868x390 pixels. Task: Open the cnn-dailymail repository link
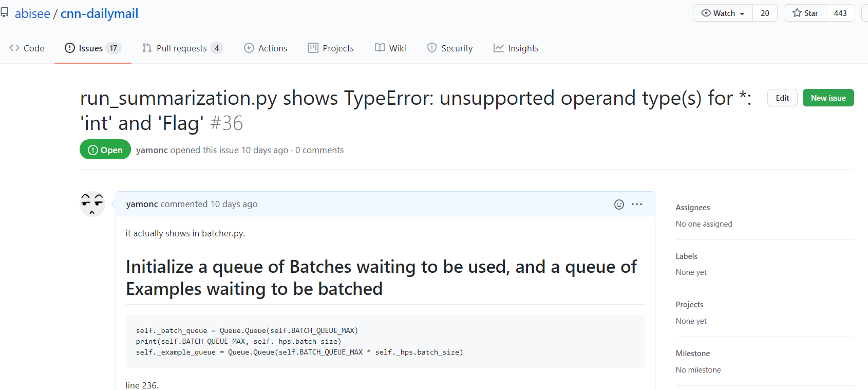(x=99, y=14)
